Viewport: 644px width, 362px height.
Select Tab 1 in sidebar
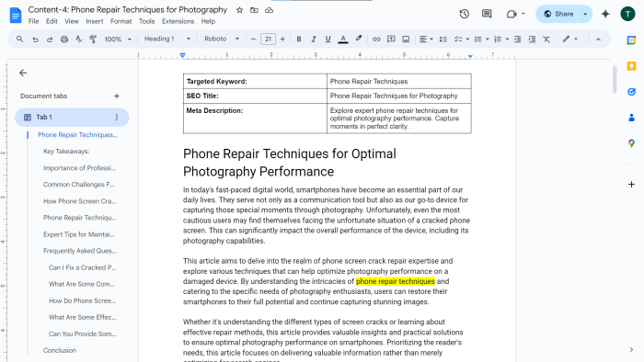[72, 118]
